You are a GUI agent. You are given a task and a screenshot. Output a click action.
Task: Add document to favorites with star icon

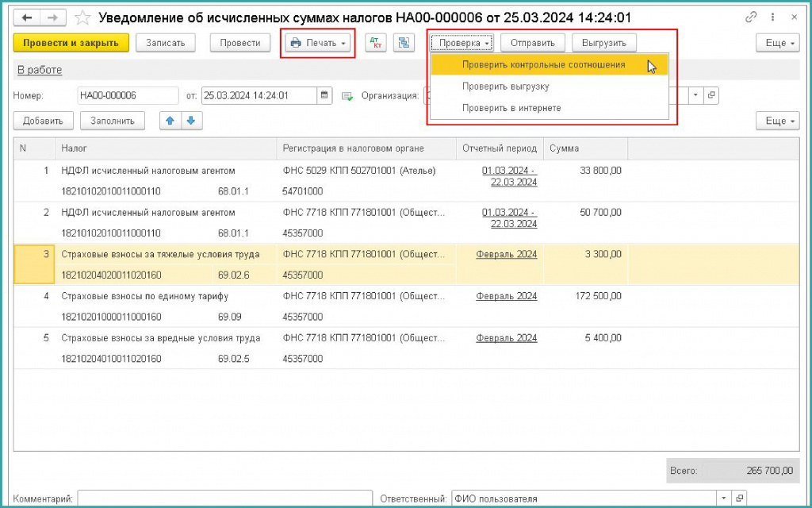(82, 18)
